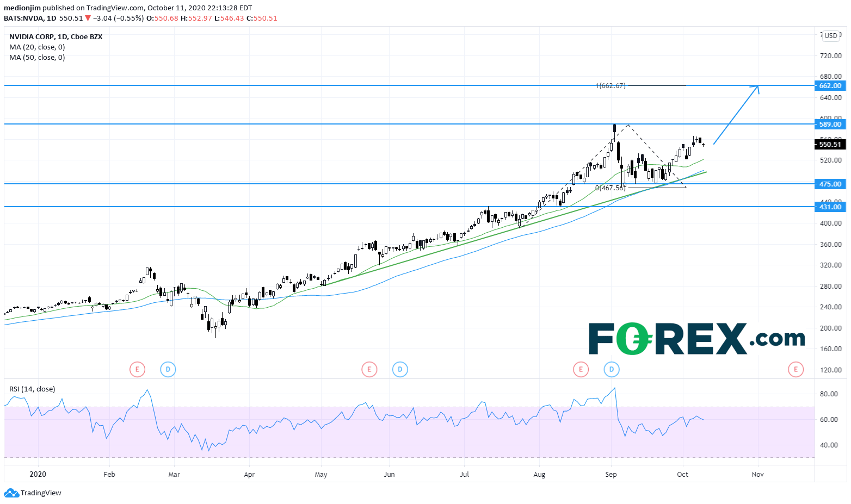Click the dividend D marker near September
Viewport: 851px width, 504px height.
pyautogui.click(x=612, y=370)
